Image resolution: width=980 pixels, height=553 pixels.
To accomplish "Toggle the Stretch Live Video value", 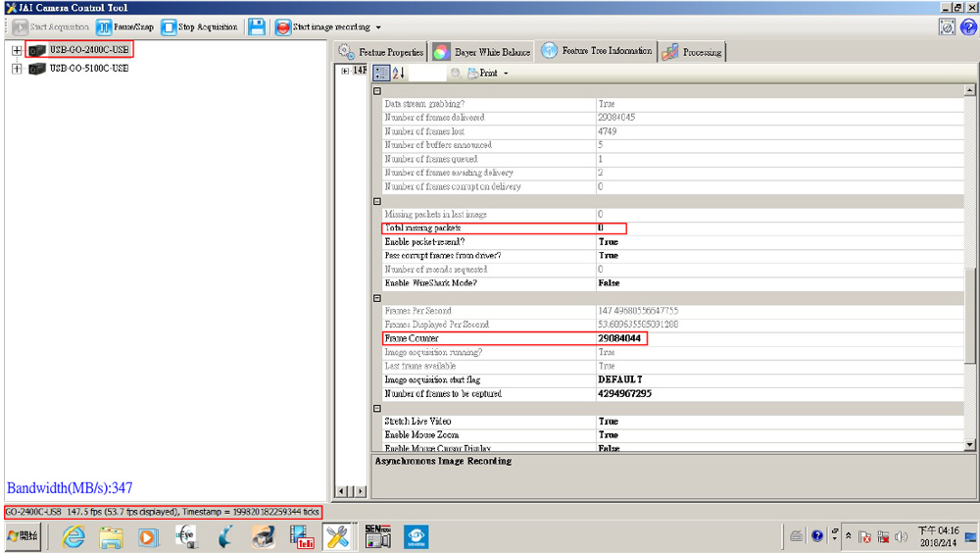I will coord(609,421).
